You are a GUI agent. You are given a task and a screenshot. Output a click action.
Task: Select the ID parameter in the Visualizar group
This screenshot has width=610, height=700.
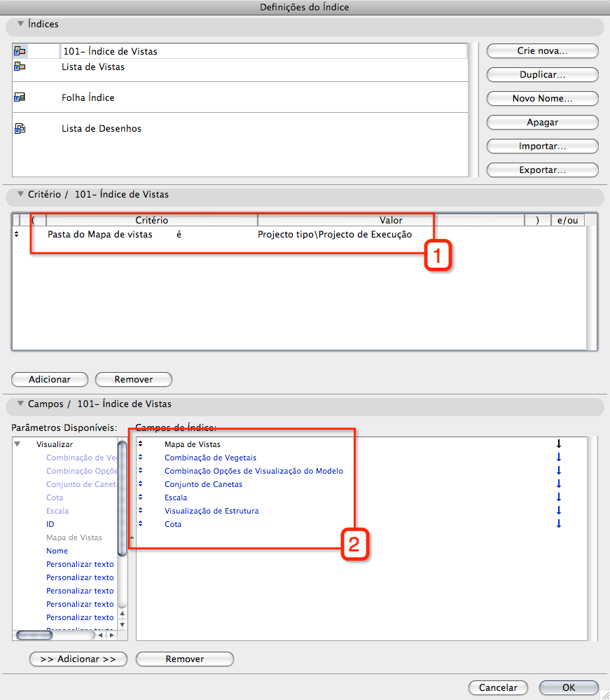[x=50, y=524]
